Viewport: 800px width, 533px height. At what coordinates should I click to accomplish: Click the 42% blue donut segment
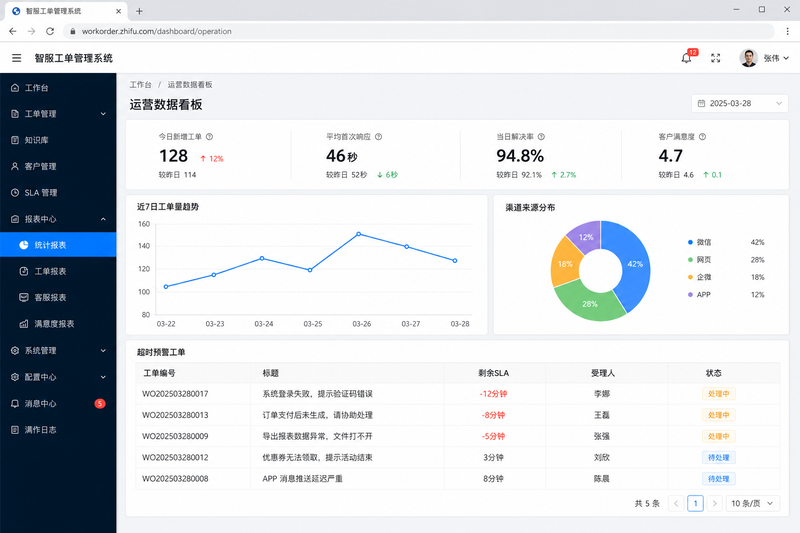coord(635,264)
